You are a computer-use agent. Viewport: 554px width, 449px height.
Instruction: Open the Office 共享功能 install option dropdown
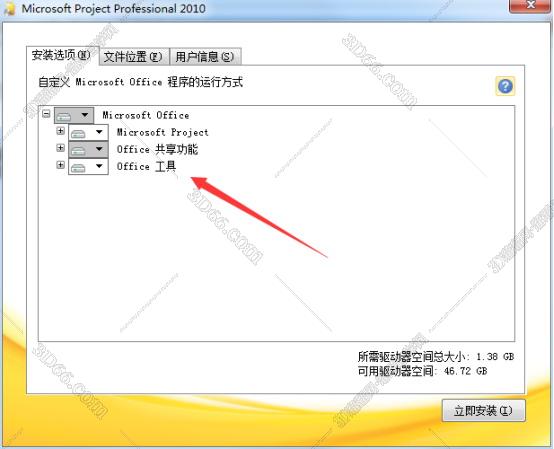tap(88, 149)
